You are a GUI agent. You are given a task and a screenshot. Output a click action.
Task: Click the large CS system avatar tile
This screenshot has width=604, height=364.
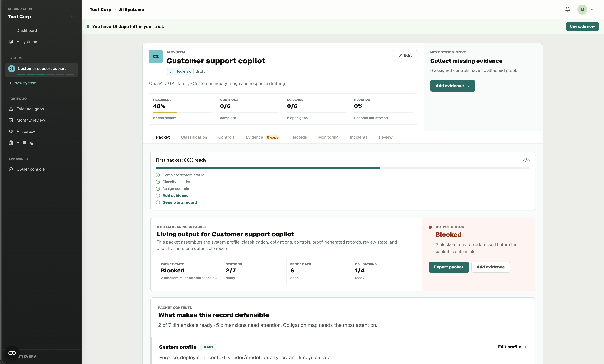(x=156, y=57)
